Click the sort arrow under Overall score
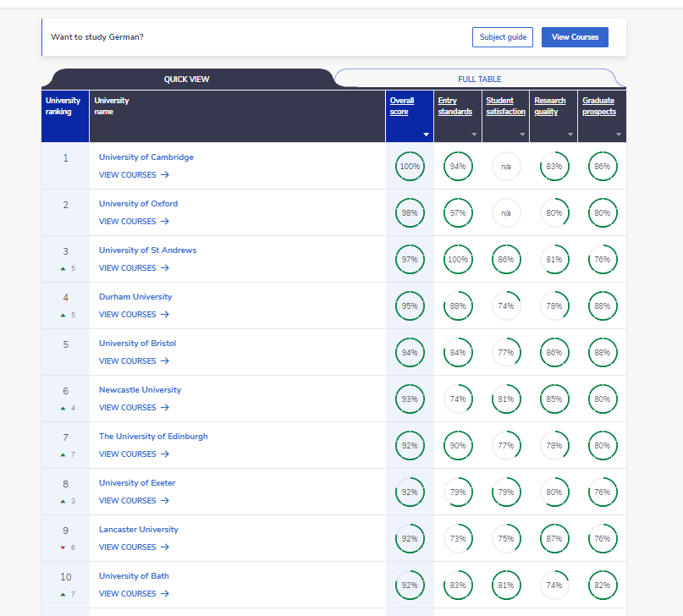Image resolution: width=683 pixels, height=616 pixels. [x=426, y=135]
